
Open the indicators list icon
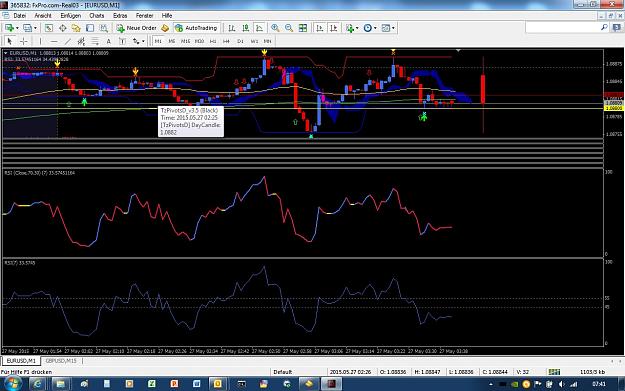pyautogui.click(x=350, y=28)
